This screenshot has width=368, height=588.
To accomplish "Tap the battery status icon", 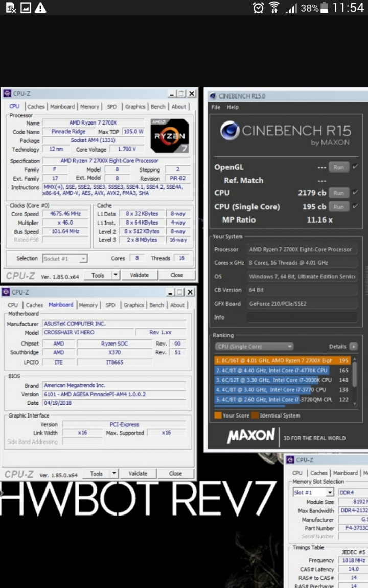I will pyautogui.click(x=324, y=8).
